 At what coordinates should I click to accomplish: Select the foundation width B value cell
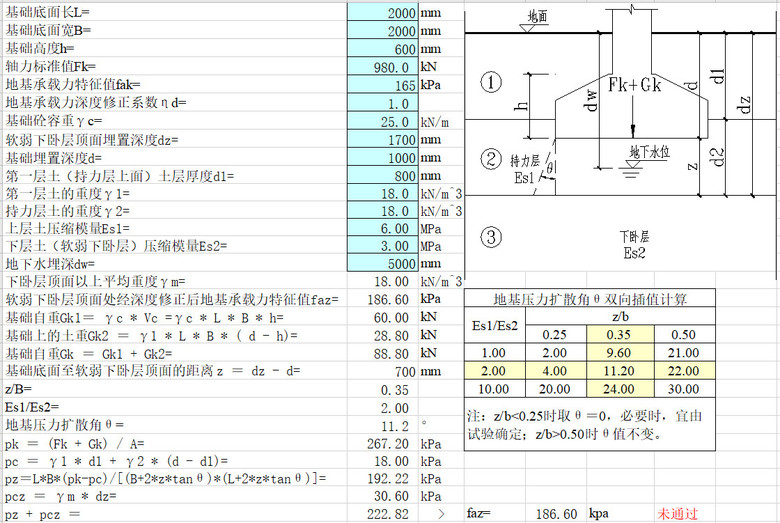point(381,30)
